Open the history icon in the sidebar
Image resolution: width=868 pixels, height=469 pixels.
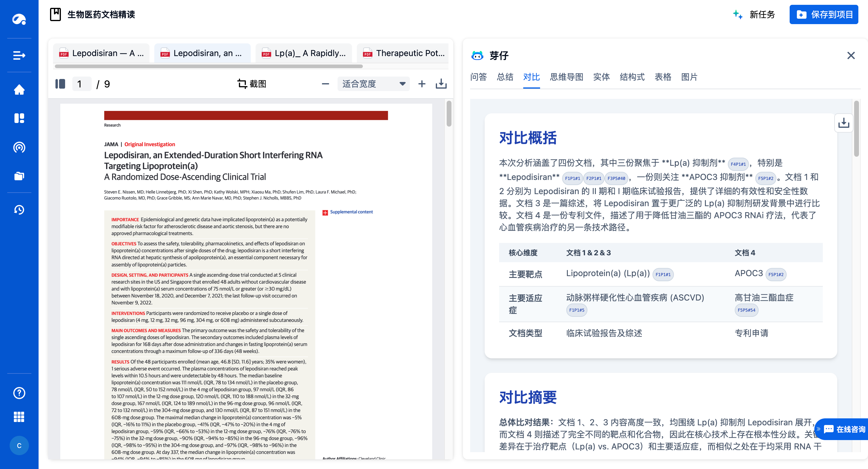pos(19,209)
